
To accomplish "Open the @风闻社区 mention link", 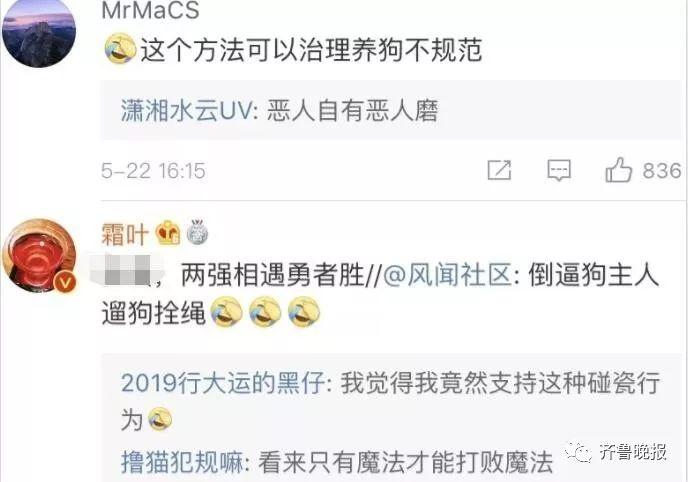I will (x=447, y=275).
